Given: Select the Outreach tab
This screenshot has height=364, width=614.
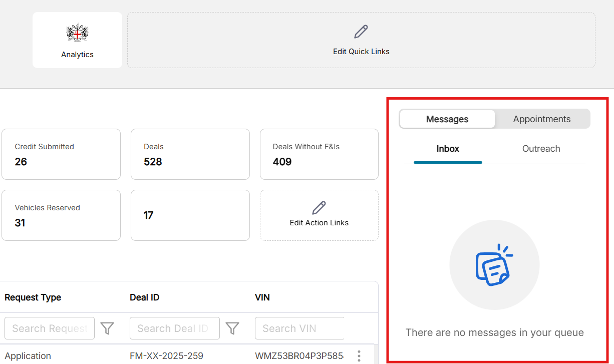Looking at the screenshot, I should tap(541, 149).
